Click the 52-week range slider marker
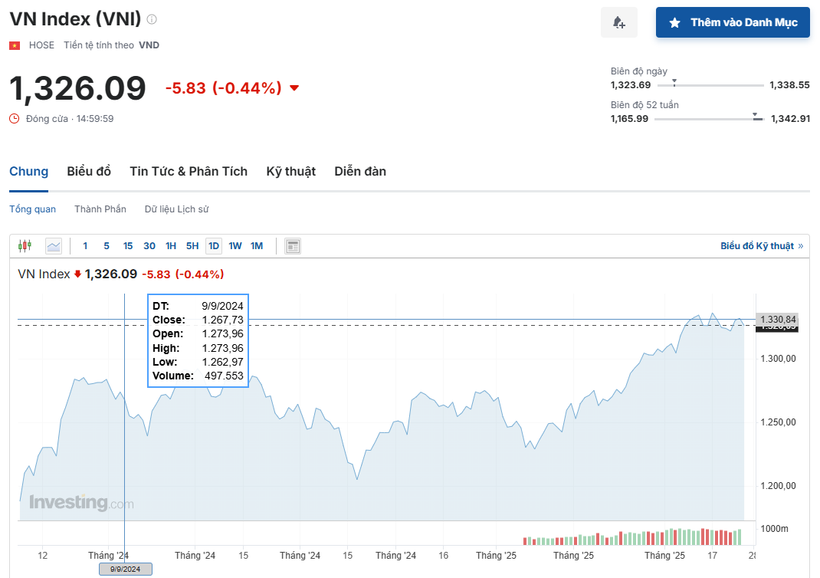 pyautogui.click(x=753, y=117)
